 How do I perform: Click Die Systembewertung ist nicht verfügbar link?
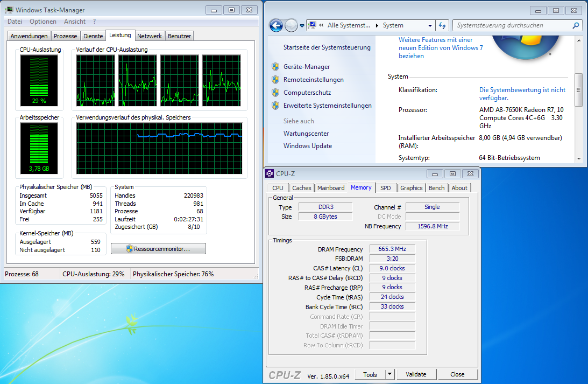(522, 94)
